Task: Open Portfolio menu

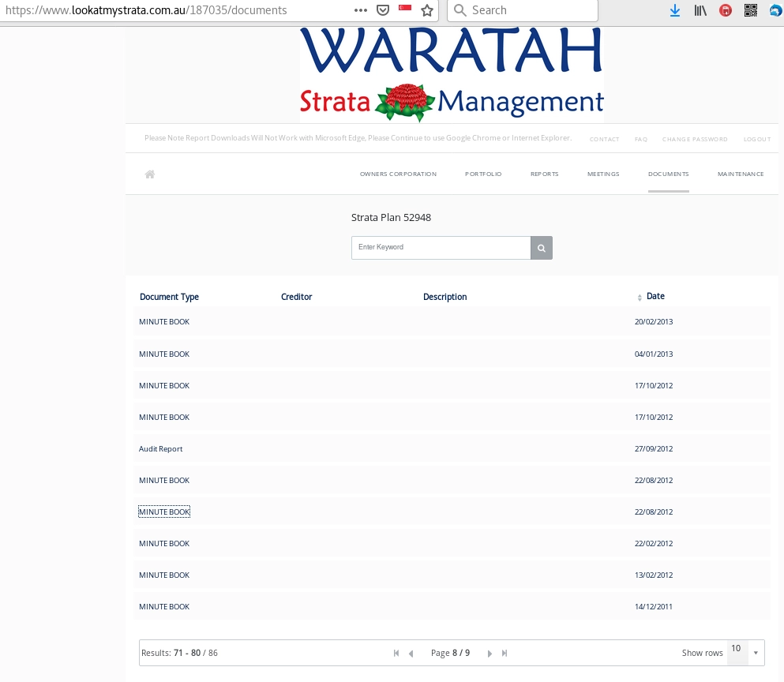Action: pos(483,174)
